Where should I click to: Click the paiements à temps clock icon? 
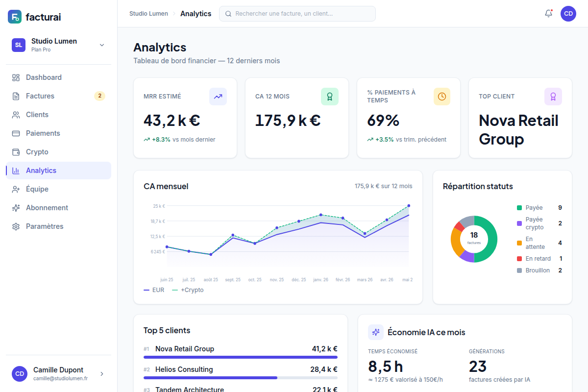tap(442, 97)
